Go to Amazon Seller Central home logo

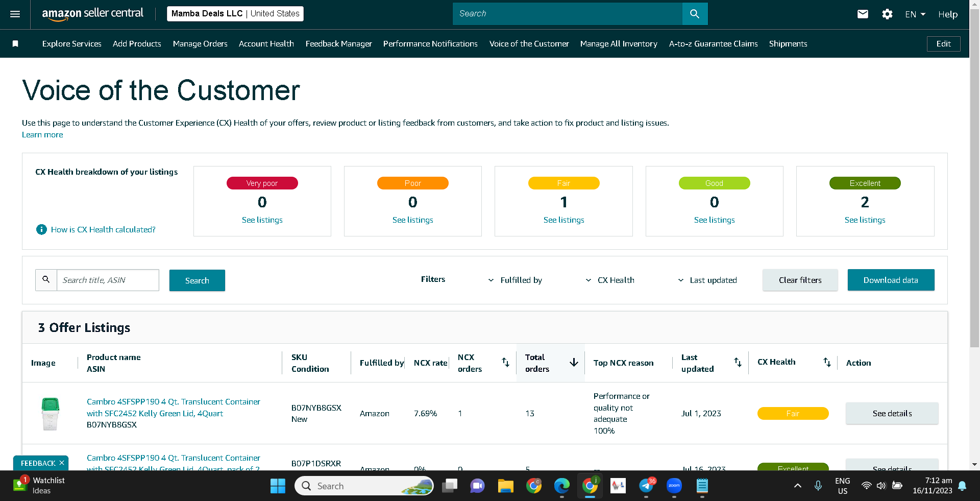[x=92, y=14]
